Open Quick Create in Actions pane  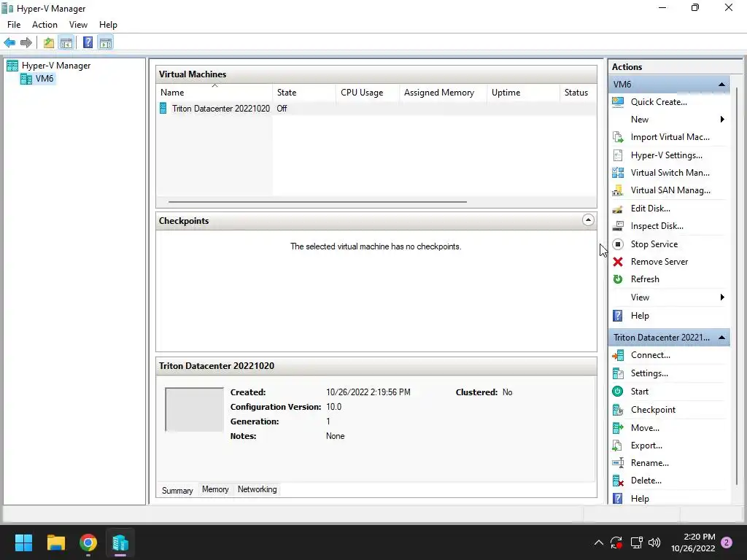659,102
